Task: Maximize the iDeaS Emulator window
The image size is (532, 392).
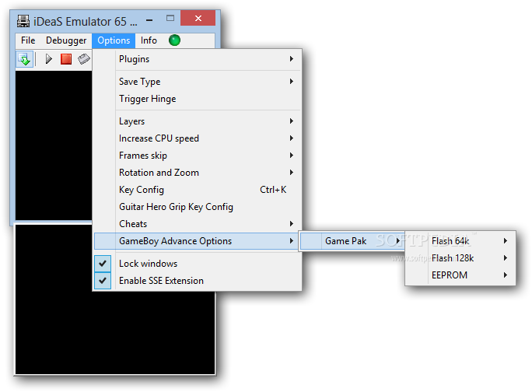Action: [170, 19]
